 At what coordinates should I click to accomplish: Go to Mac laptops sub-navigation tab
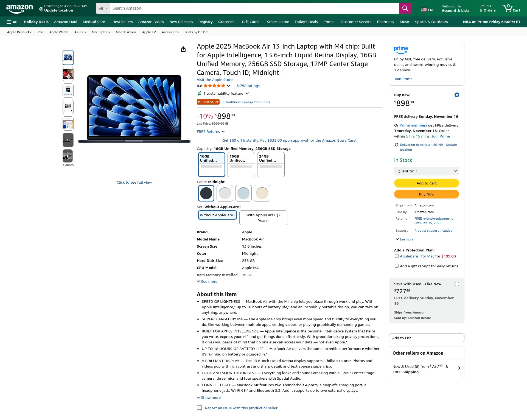[x=101, y=32]
